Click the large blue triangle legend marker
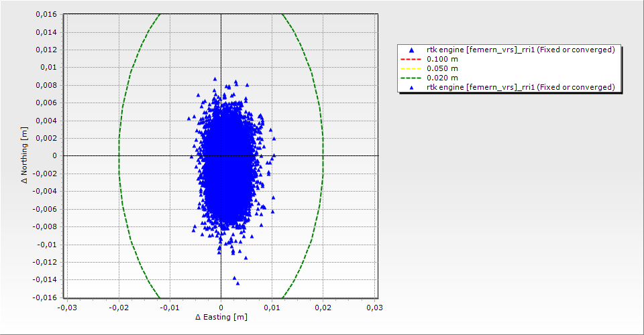644x335 pixels. tap(411, 50)
